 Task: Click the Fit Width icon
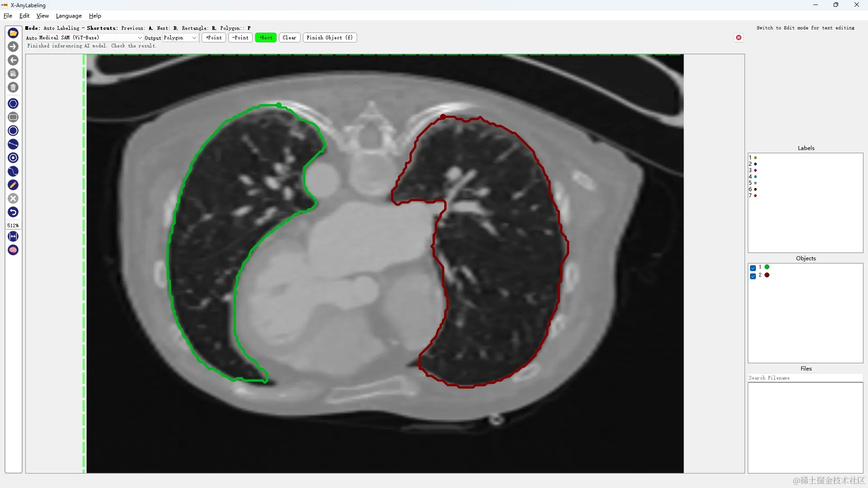(x=13, y=236)
